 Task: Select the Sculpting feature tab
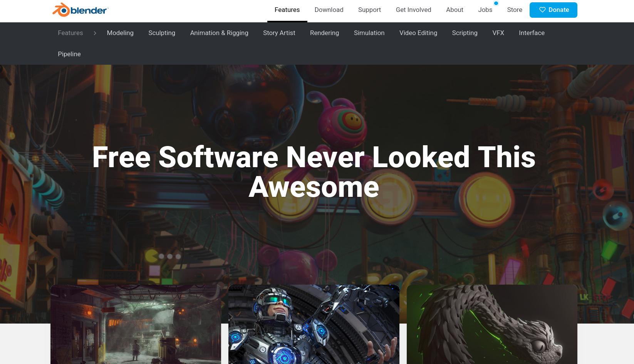[162, 33]
